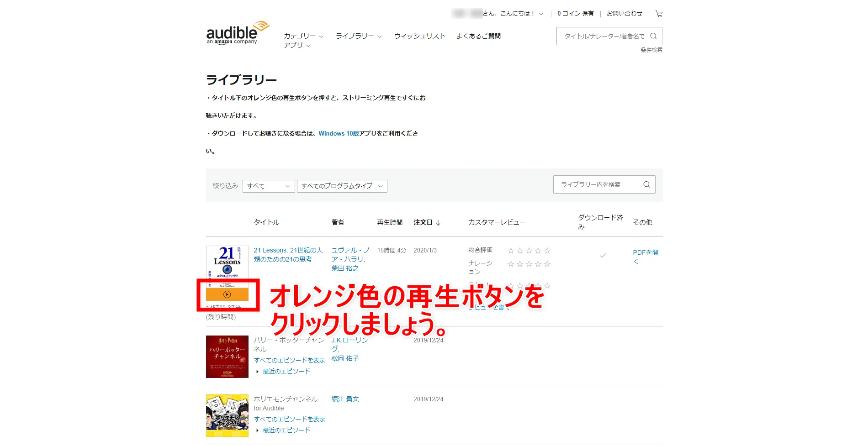Image resolution: width=868 pixels, height=446 pixels.
Task: Rate 21 Lessons 総合評価 five stars
Action: point(547,251)
